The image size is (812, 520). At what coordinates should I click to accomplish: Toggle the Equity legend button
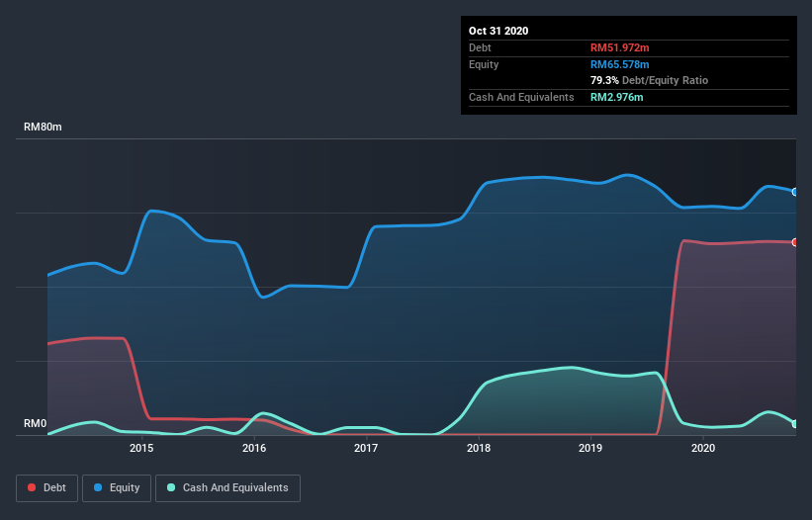pyautogui.click(x=117, y=488)
